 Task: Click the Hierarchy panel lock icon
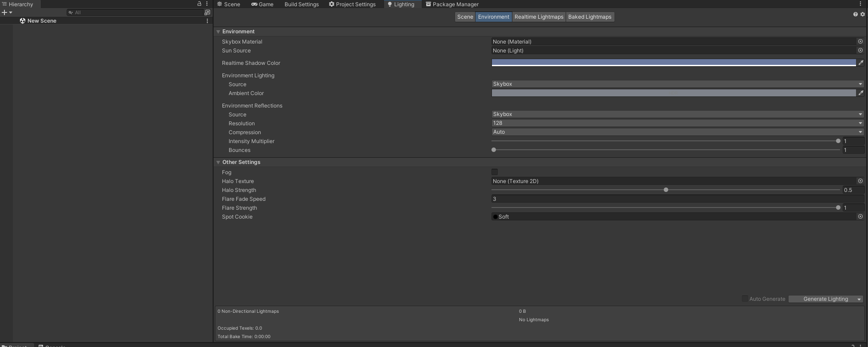[x=199, y=4]
